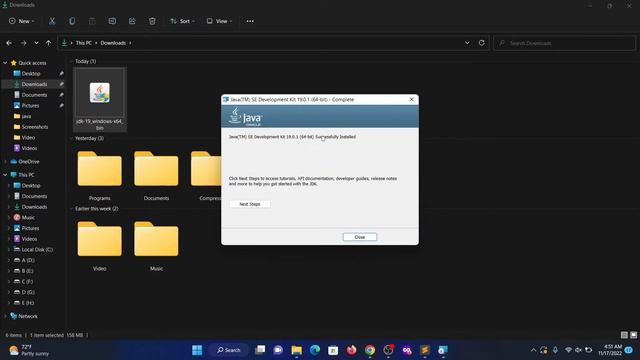Open the See more ellipsis menu
This screenshot has height=360, width=640.
250,21
